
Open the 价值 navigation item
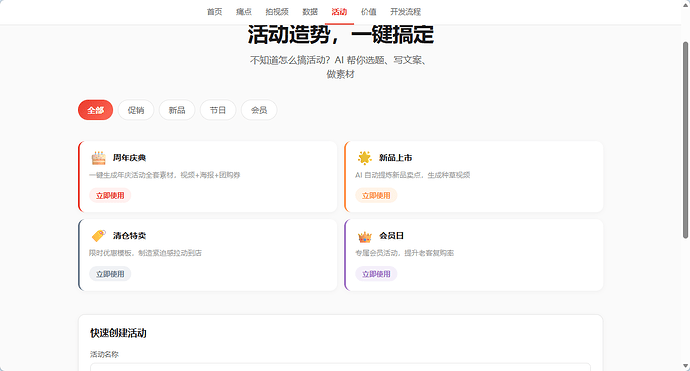click(369, 12)
